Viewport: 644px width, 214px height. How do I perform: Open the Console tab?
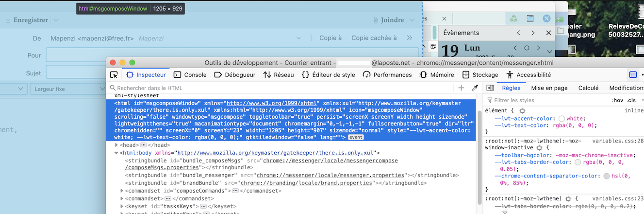click(x=190, y=75)
